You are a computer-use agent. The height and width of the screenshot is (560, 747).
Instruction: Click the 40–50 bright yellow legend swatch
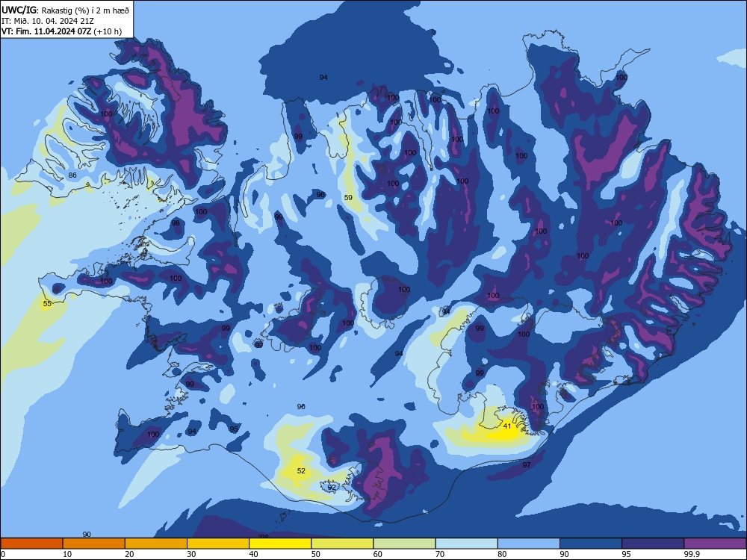(280, 544)
